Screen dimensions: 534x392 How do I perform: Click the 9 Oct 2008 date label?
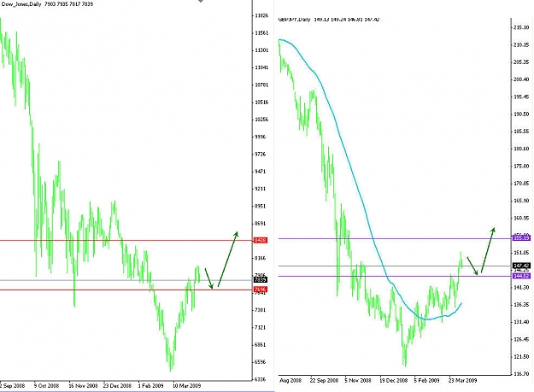coord(46,385)
